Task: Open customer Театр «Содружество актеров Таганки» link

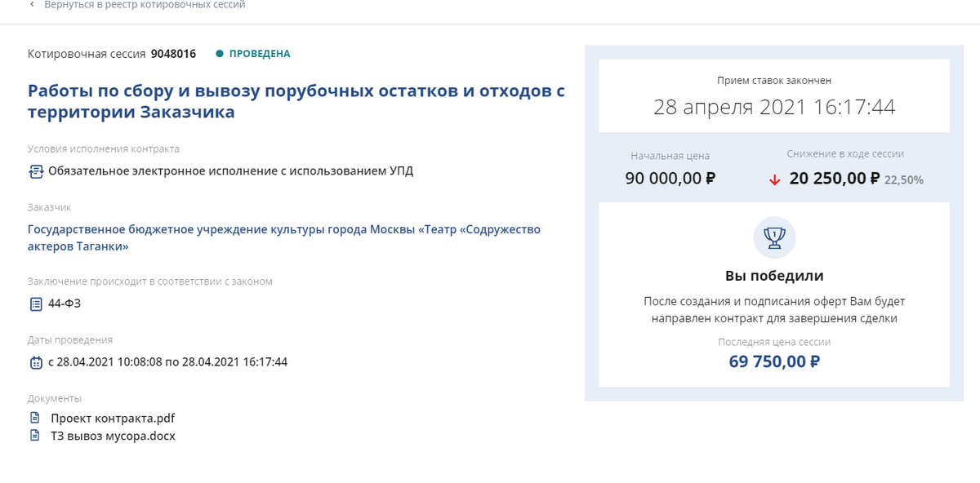Action: pos(284,237)
